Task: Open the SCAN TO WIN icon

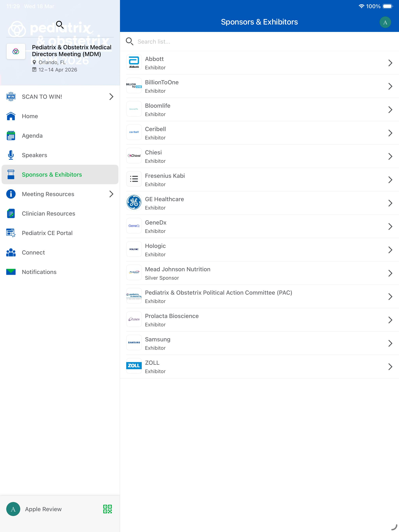Action: click(11, 97)
